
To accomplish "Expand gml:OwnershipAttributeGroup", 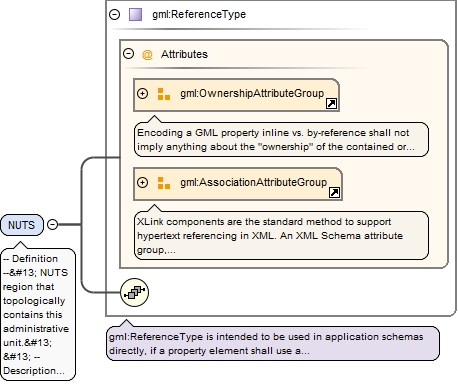I will tap(142, 93).
